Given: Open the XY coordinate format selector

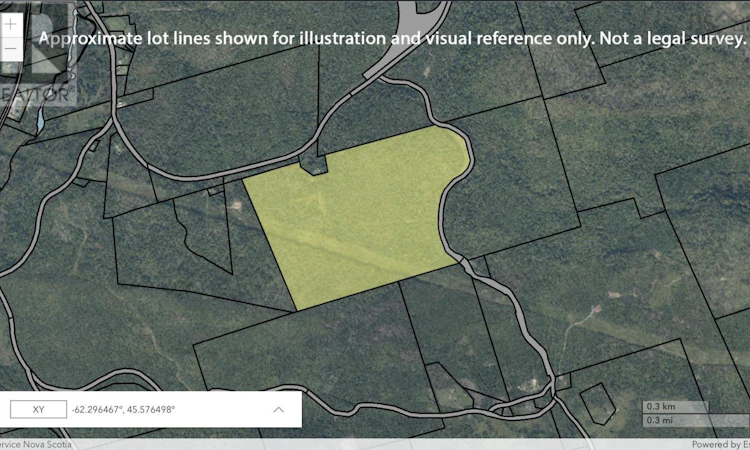Looking at the screenshot, I should [38, 409].
